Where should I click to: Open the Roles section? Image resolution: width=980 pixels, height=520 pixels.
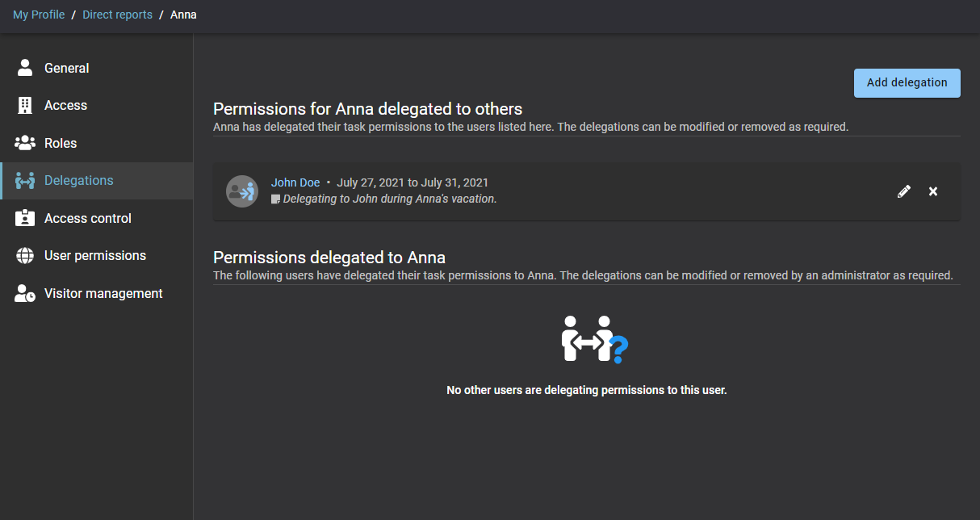[x=97, y=143]
